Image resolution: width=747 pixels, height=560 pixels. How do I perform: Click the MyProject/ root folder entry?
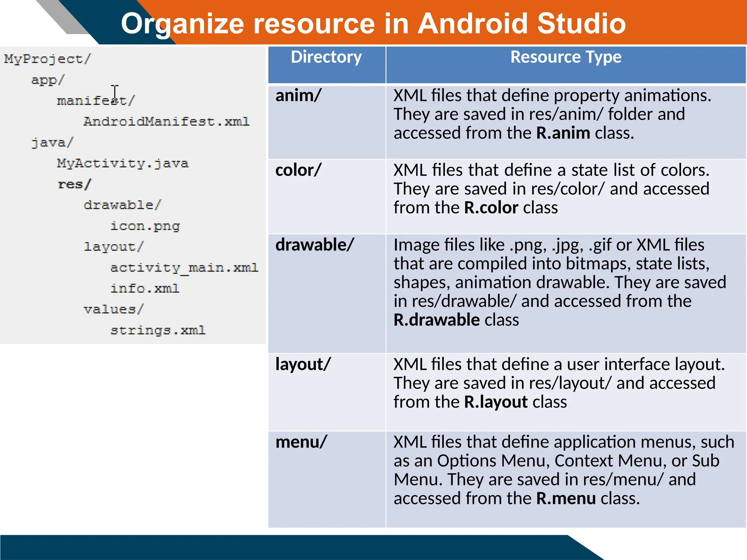(47, 59)
